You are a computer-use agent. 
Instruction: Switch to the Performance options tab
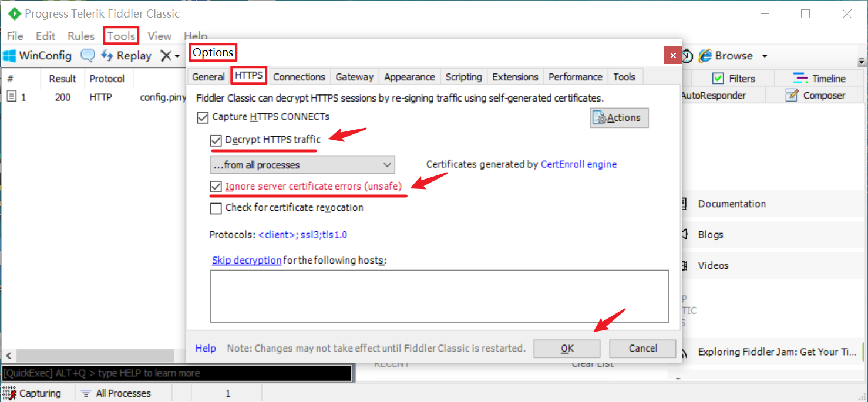pyautogui.click(x=576, y=77)
